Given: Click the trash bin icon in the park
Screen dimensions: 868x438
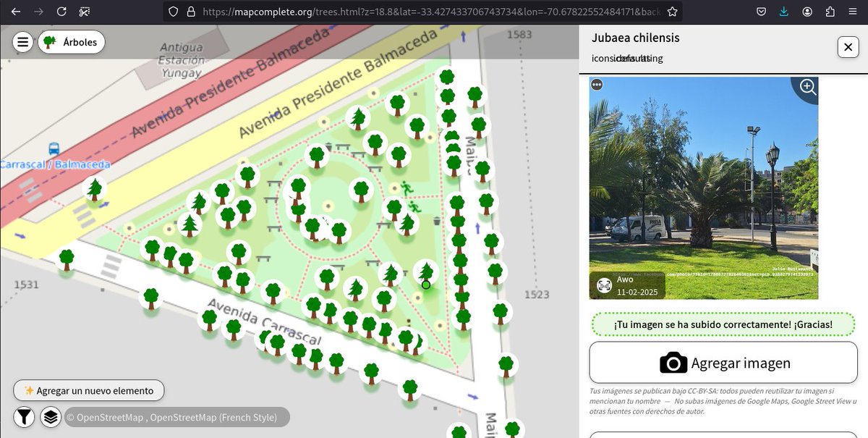Looking at the screenshot, I should click(437, 221).
